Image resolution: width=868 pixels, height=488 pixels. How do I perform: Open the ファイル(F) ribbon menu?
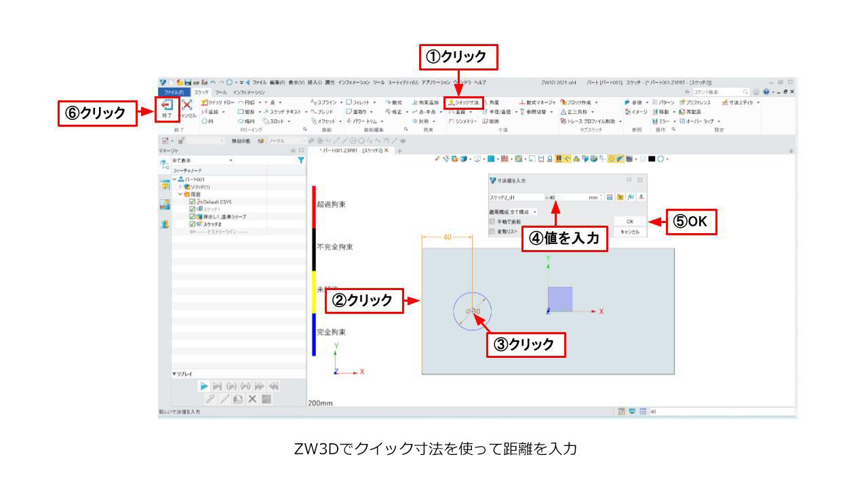(x=174, y=91)
